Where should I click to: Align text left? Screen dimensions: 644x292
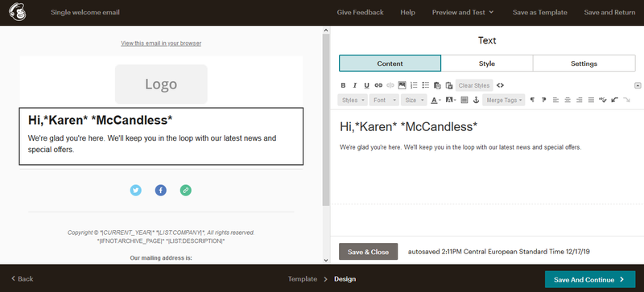coord(555,101)
